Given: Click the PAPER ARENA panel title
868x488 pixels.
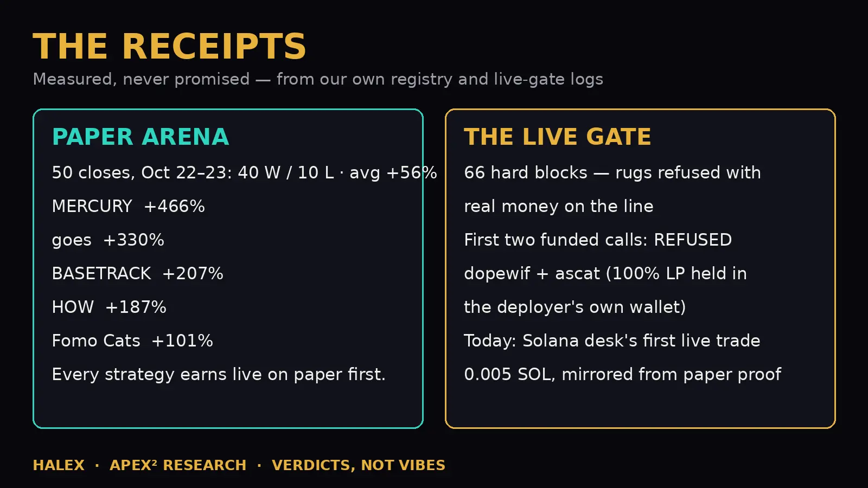Looking at the screenshot, I should 141,137.
